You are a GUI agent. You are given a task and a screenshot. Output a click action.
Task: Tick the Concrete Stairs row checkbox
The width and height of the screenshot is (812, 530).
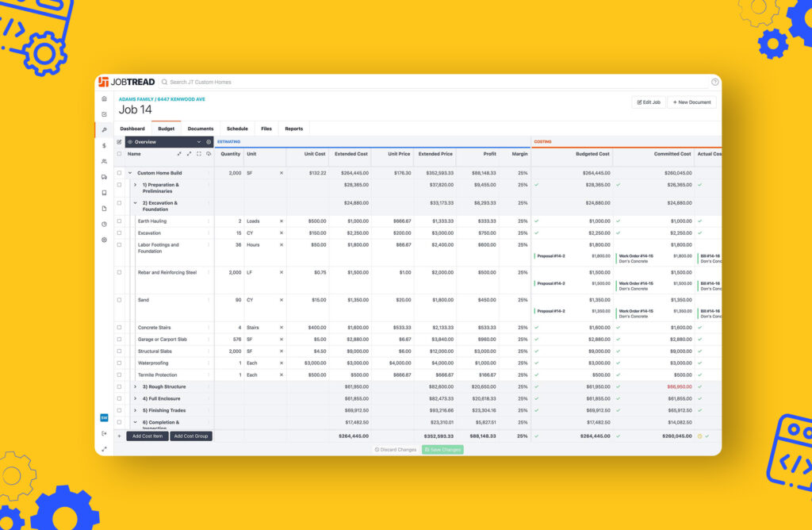(x=119, y=328)
